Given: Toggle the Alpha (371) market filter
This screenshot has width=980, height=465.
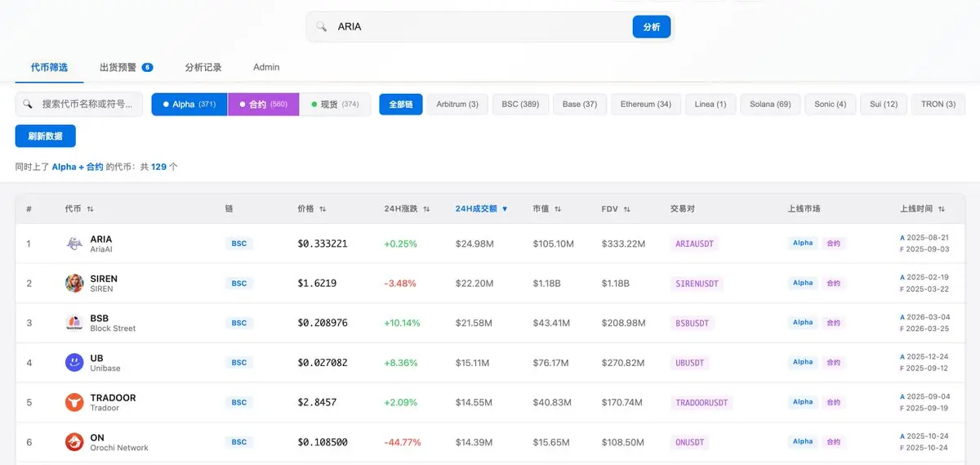Looking at the screenshot, I should 189,105.
